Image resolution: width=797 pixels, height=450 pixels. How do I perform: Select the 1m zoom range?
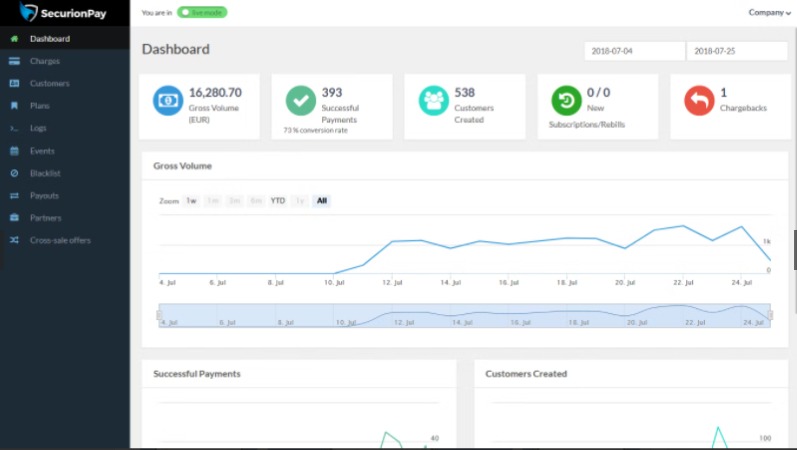(213, 201)
